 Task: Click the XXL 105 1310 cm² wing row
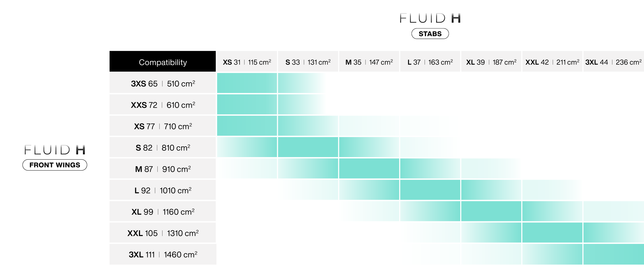click(x=163, y=233)
